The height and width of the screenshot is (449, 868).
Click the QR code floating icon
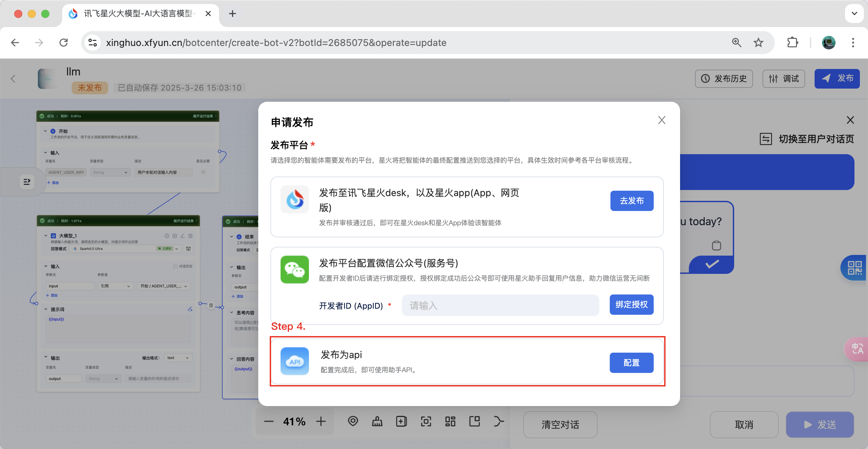coord(854,268)
